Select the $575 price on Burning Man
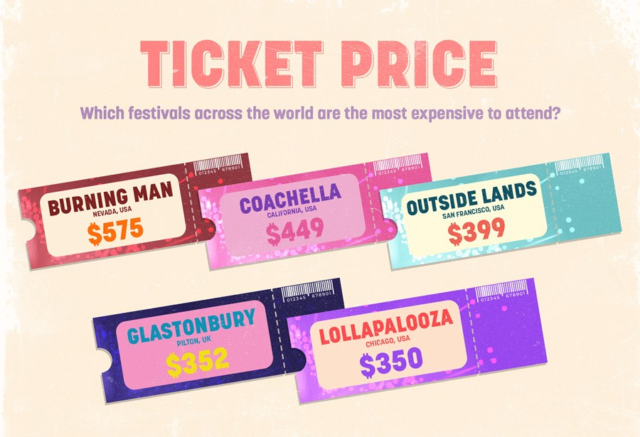The image size is (640, 437). [x=116, y=231]
